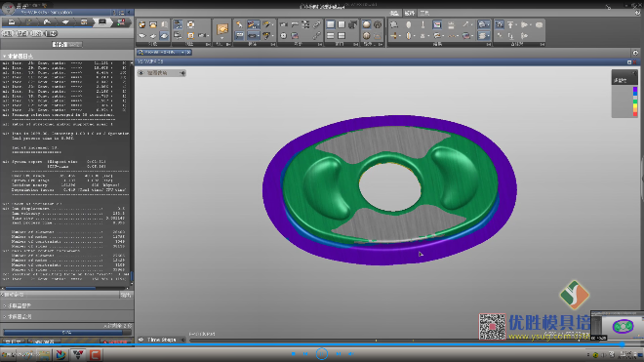Select the dark active pill-shaped sub-tab

51,33
